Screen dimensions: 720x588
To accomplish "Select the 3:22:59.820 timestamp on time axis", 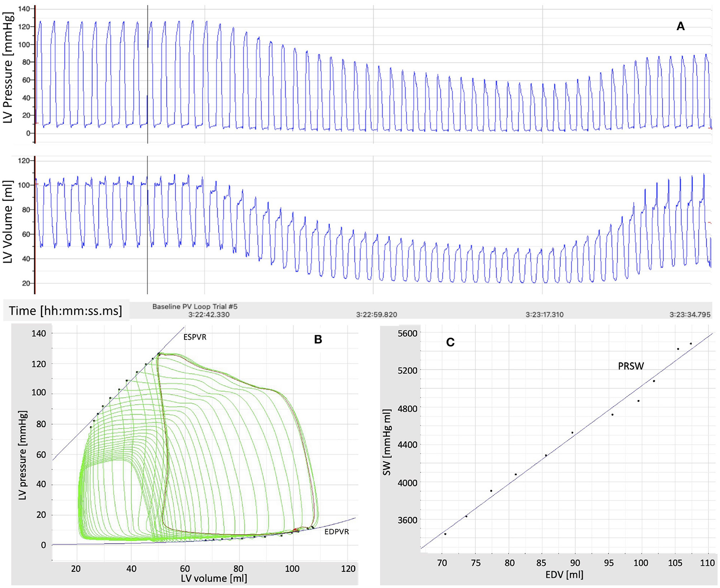I will click(377, 315).
